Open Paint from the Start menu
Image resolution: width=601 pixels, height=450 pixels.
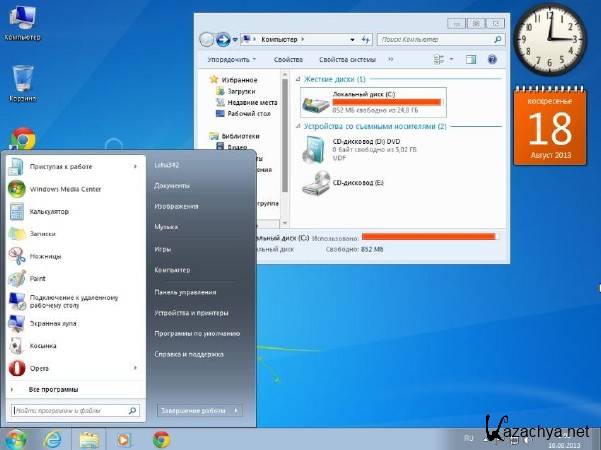tap(76, 279)
